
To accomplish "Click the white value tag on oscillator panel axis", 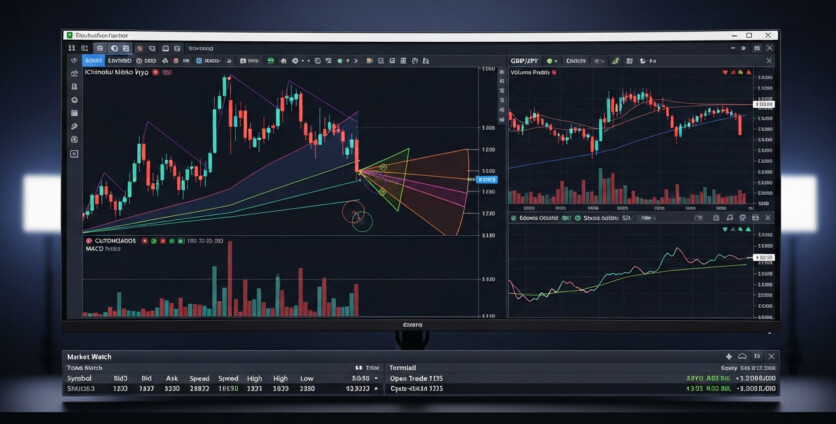I will tap(764, 258).
